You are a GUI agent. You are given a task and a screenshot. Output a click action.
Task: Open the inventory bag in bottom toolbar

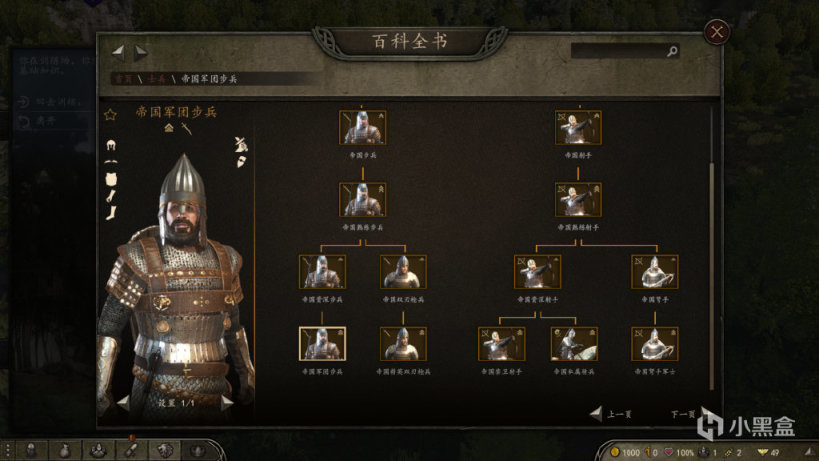click(64, 451)
